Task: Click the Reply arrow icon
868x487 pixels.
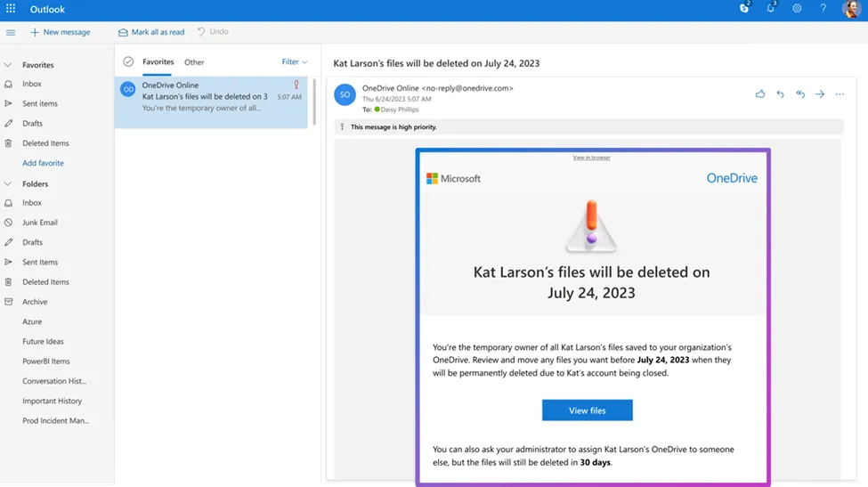Action: [x=780, y=93]
